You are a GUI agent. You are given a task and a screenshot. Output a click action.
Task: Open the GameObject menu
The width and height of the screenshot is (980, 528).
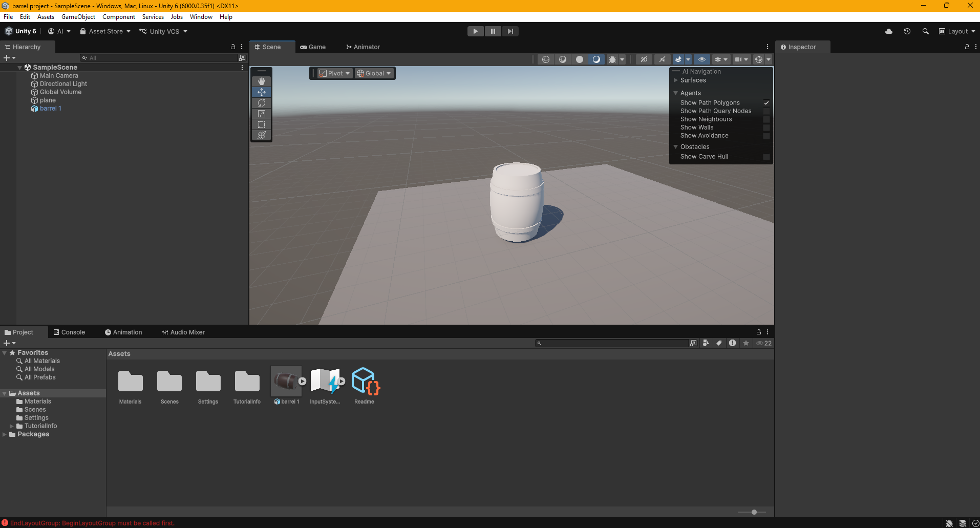coord(78,17)
